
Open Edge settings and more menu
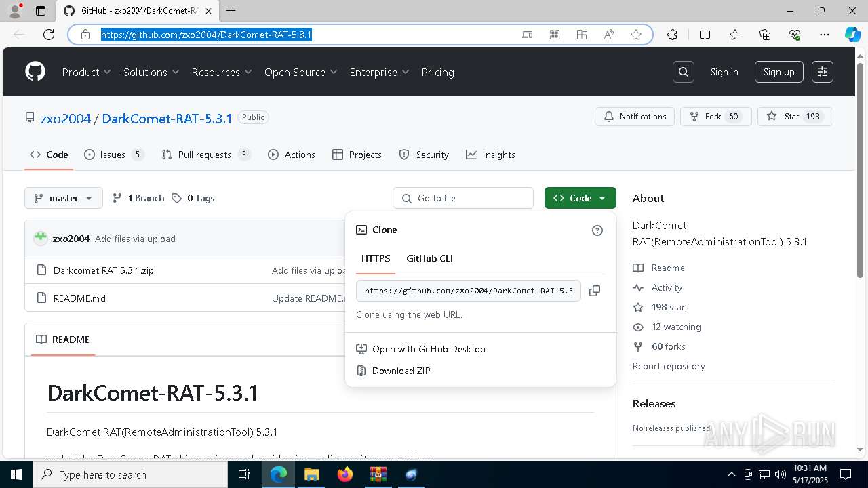(x=825, y=35)
